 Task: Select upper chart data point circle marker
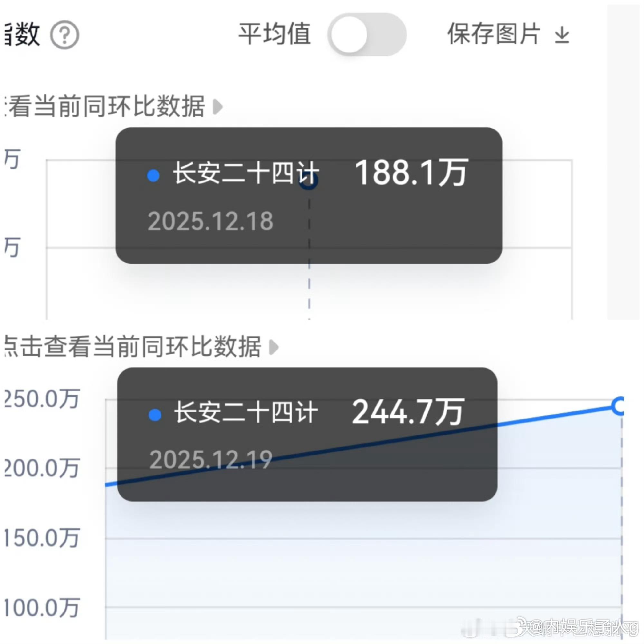pos(309,181)
